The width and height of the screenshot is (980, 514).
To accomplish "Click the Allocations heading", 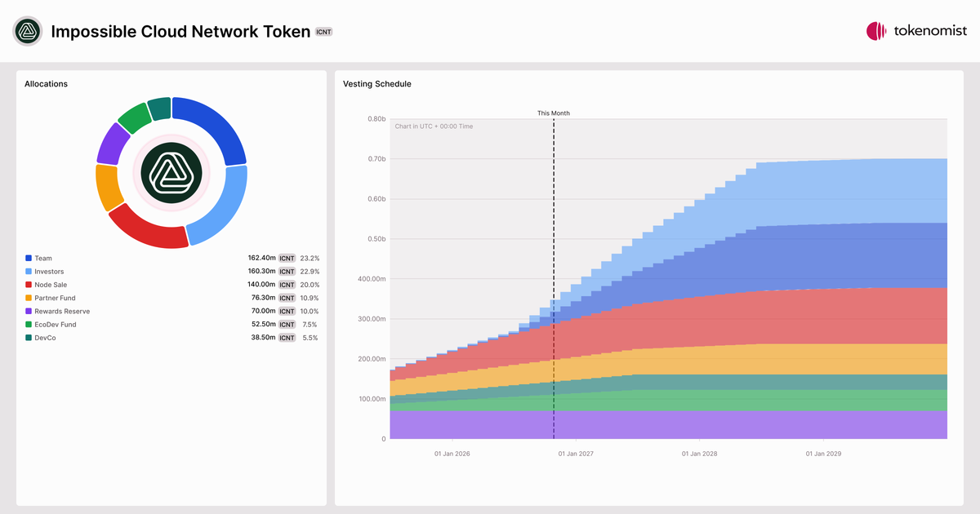I will click(47, 84).
